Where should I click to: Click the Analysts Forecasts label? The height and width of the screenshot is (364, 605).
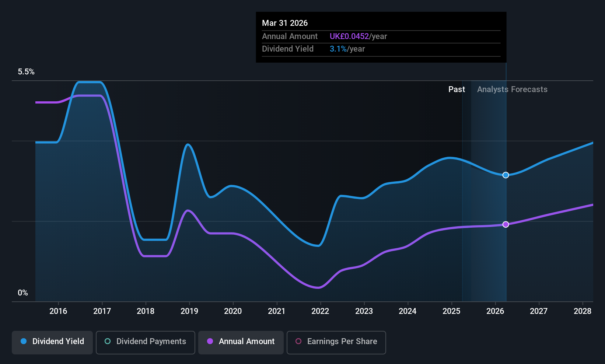pyautogui.click(x=512, y=90)
